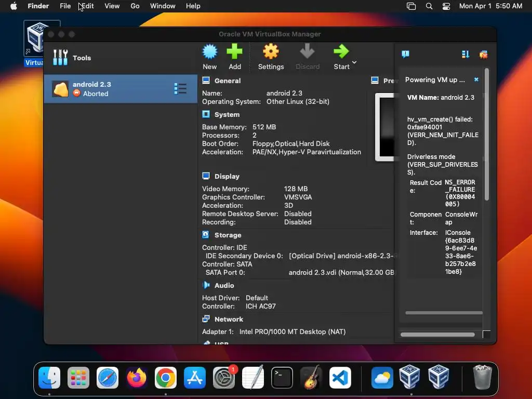Click the Optical Drive android-x86-2.3 storage entry

[x=342, y=256]
